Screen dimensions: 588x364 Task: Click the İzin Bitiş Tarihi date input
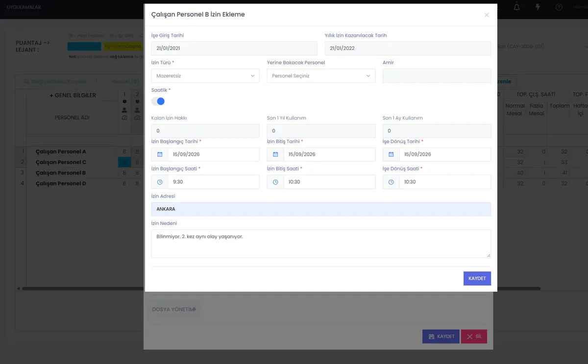click(329, 154)
